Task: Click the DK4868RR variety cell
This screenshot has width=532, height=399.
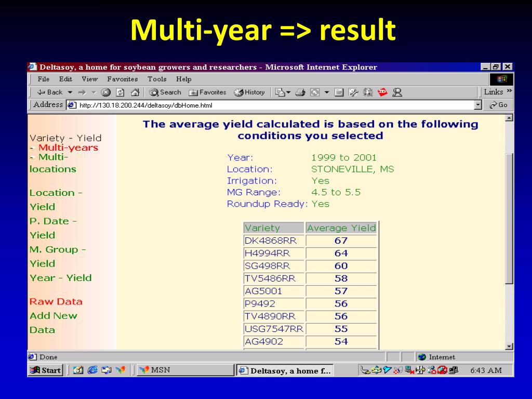Action: tap(273, 241)
